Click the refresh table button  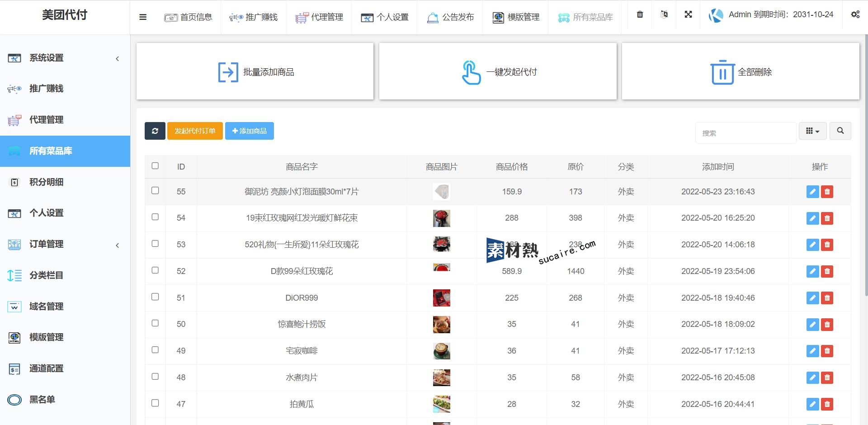(155, 131)
